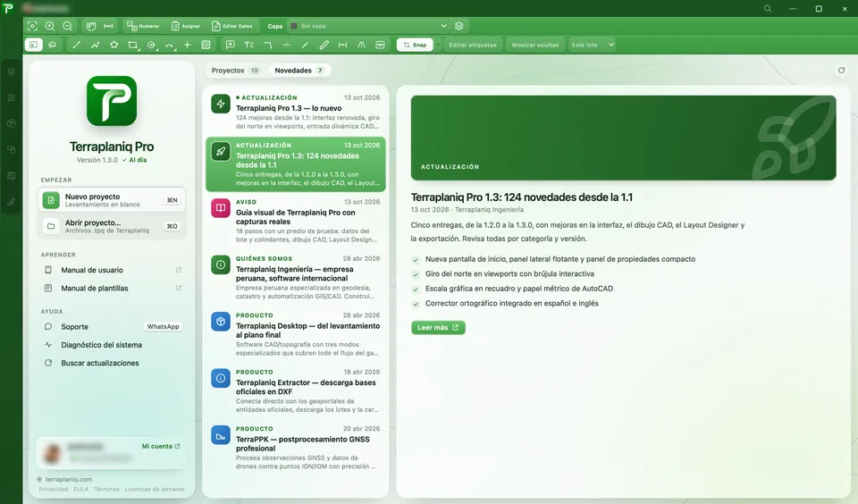
Task: Open the Capa 'Sin capa' dropdown
Action: (368, 26)
